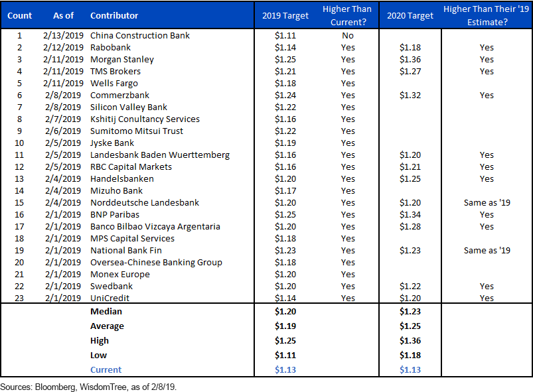Click the Contributor column header
Image resolution: width=533 pixels, height=392 pixels.
pos(114,16)
